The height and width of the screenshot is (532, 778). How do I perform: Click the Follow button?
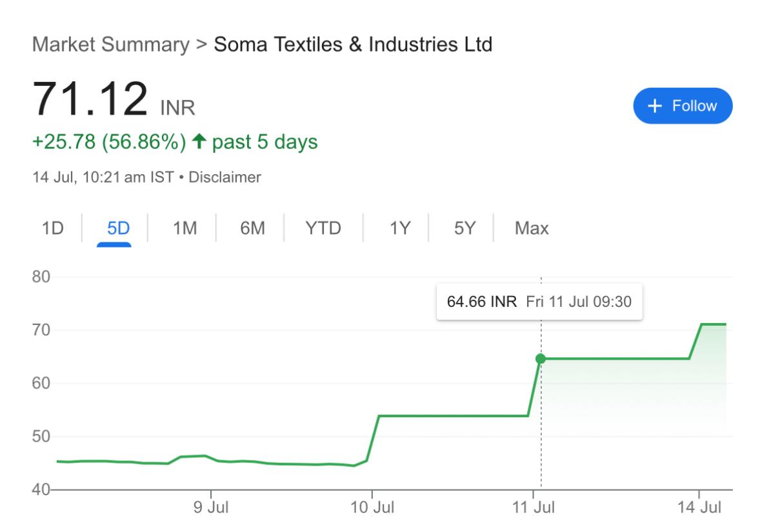click(x=683, y=106)
